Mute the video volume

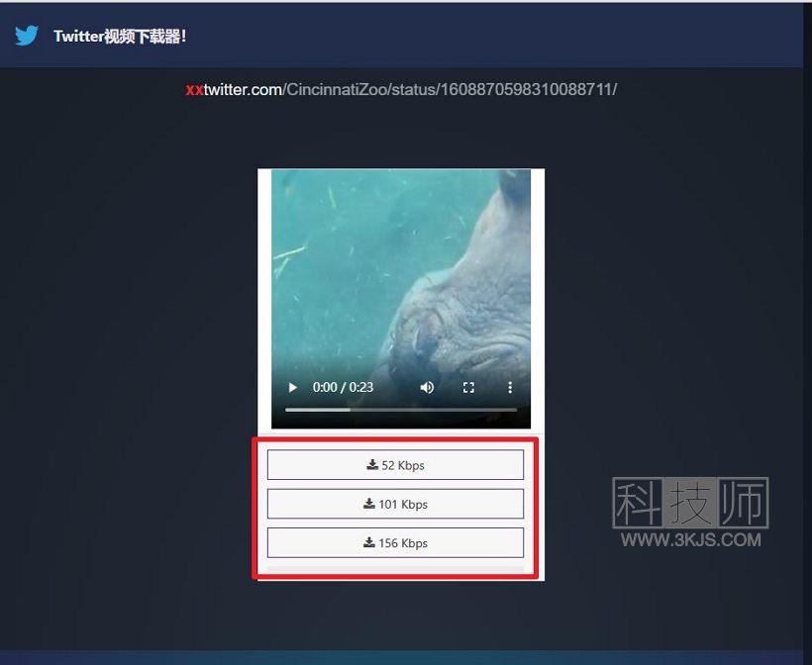[x=427, y=387]
